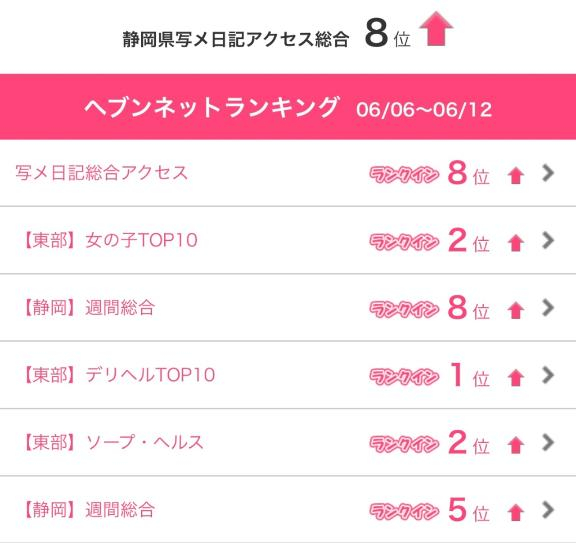Screen dimensions: 576x543
Task: Click the ランクイン badge in 写メ日記総合アクセス row
Action: coord(404,175)
